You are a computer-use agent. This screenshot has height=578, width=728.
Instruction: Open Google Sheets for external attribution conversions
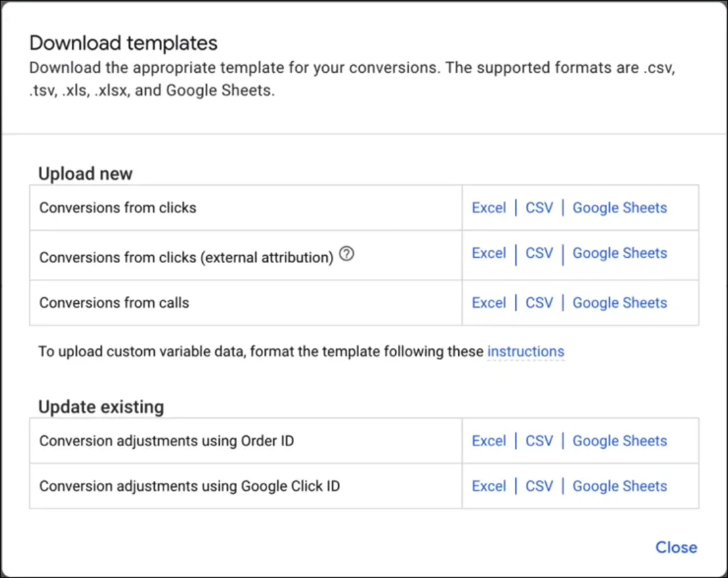[x=619, y=253]
